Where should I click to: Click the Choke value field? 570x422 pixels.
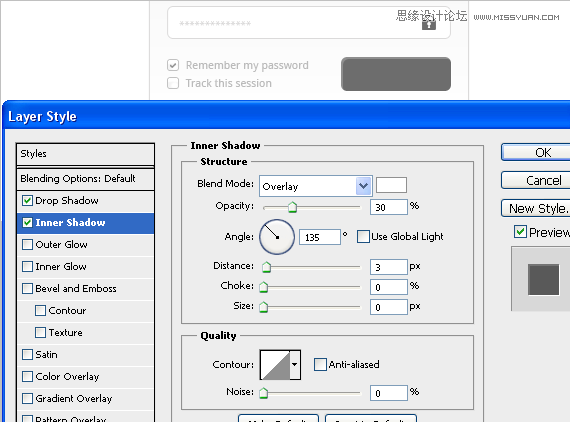389,287
